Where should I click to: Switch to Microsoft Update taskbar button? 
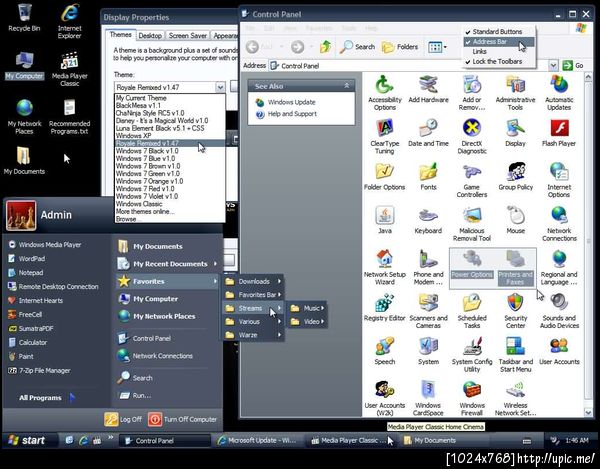coord(259,440)
